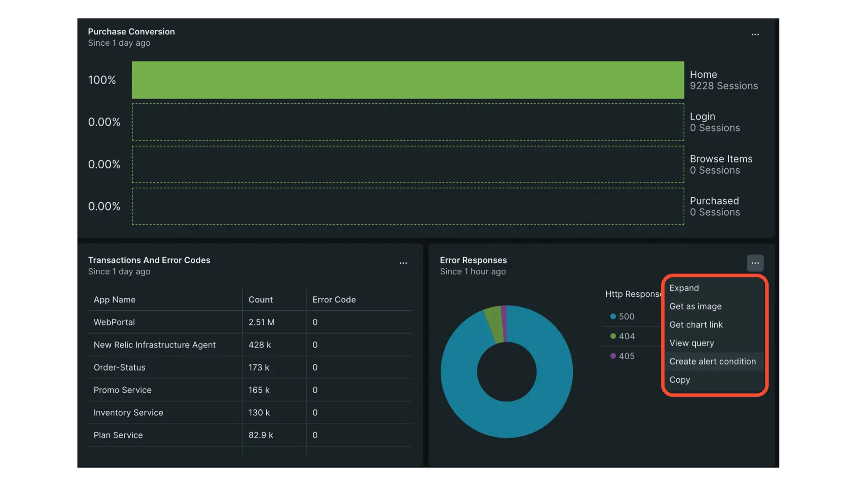
Task: Click Get chart link option
Action: (x=696, y=324)
